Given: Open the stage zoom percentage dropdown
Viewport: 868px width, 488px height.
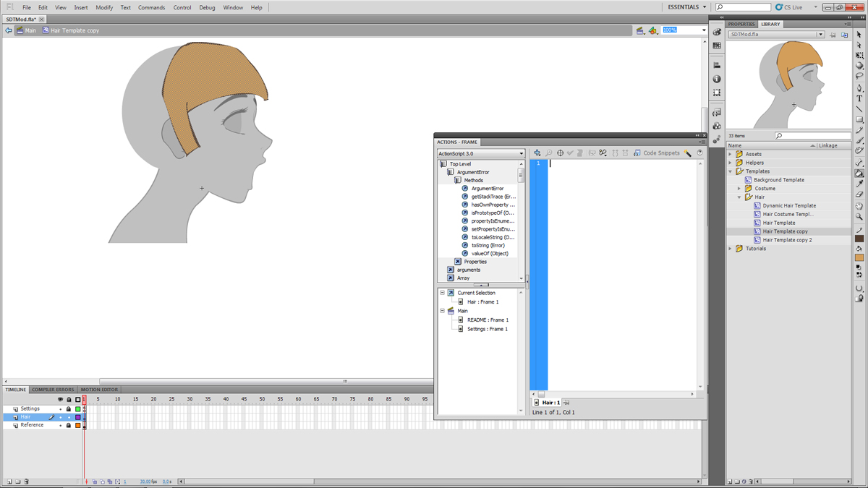Looking at the screenshot, I should (704, 30).
